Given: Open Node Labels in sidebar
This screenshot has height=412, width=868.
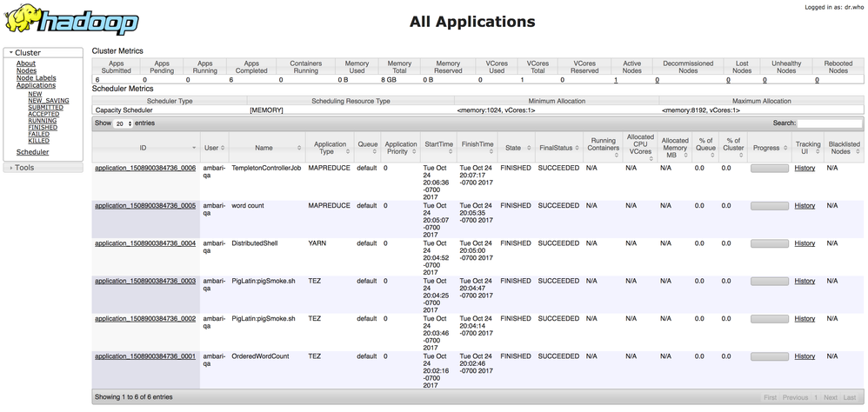Looking at the screenshot, I should (x=36, y=78).
